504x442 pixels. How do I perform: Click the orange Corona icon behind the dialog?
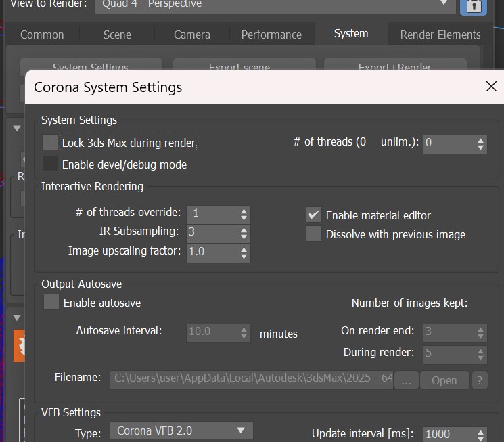[x=19, y=346]
